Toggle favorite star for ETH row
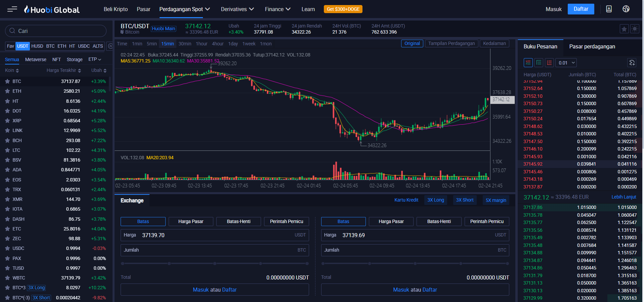 point(7,91)
